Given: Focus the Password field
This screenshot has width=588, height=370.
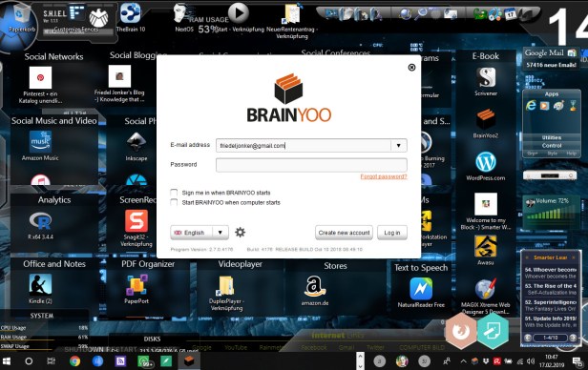Looking at the screenshot, I should [311, 165].
